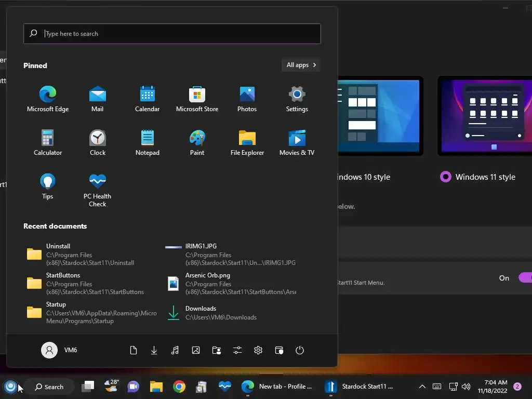The width and height of the screenshot is (532, 399).
Task: Click the taskbar Search button
Action: tap(49, 387)
